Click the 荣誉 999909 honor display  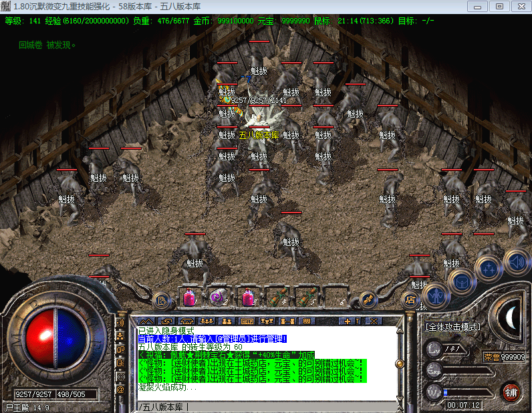tap(504, 357)
